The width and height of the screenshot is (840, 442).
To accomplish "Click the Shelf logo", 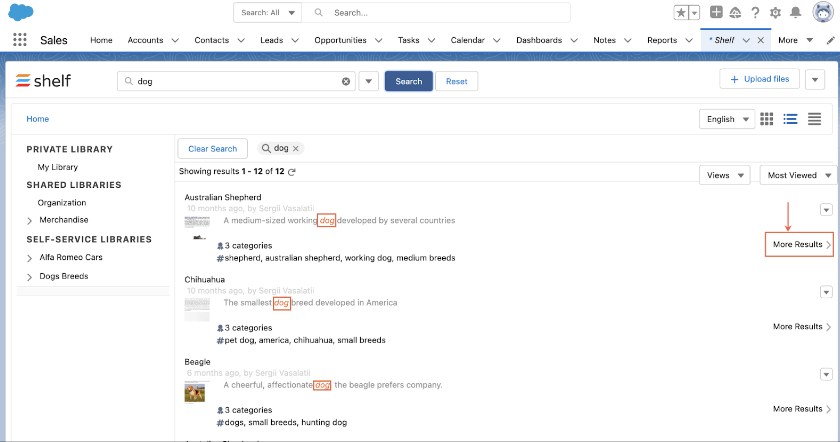I will [x=43, y=81].
